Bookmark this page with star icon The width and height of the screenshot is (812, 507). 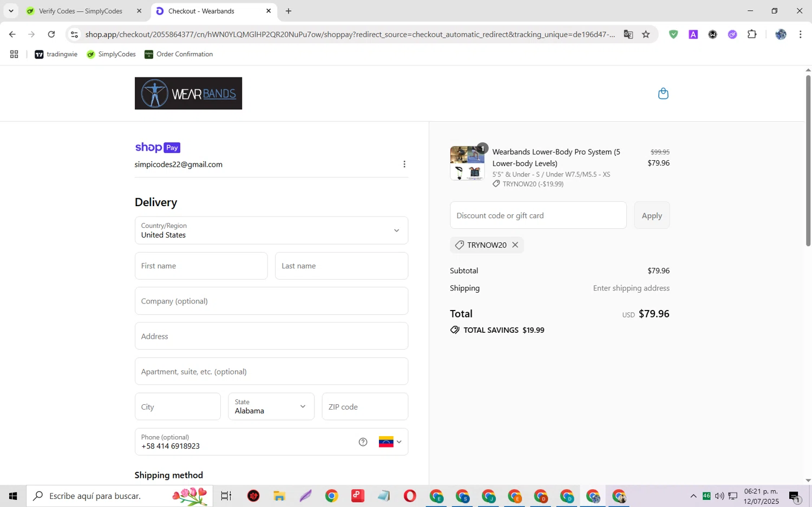[x=646, y=34]
